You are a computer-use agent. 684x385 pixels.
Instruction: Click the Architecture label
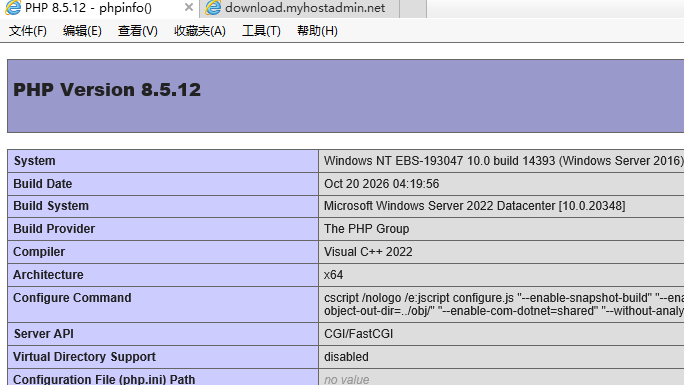[48, 275]
